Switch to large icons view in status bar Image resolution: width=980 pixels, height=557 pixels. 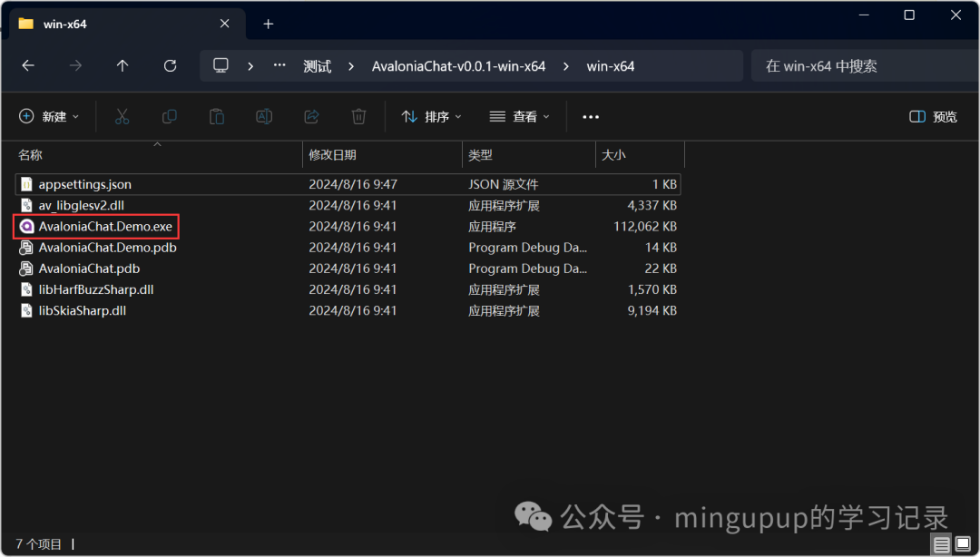pos(962,544)
